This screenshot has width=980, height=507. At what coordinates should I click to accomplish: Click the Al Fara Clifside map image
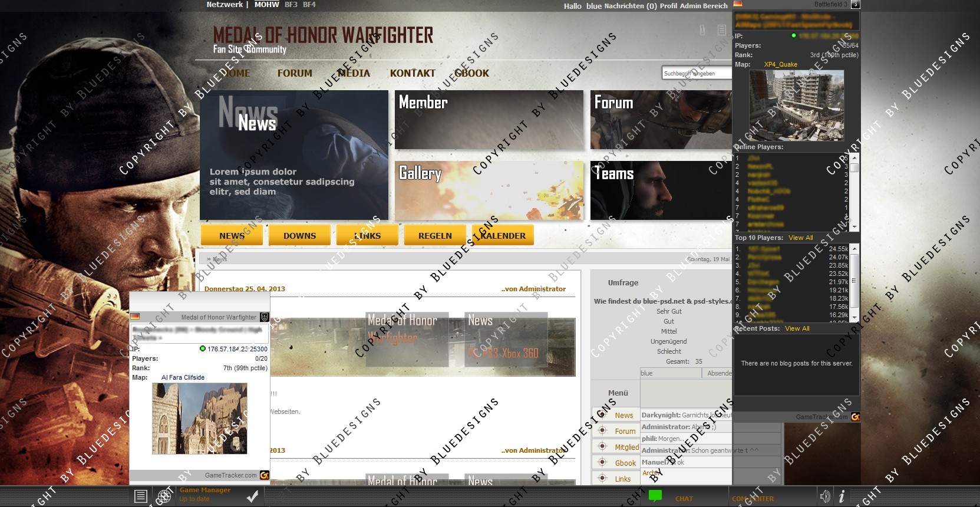(199, 419)
